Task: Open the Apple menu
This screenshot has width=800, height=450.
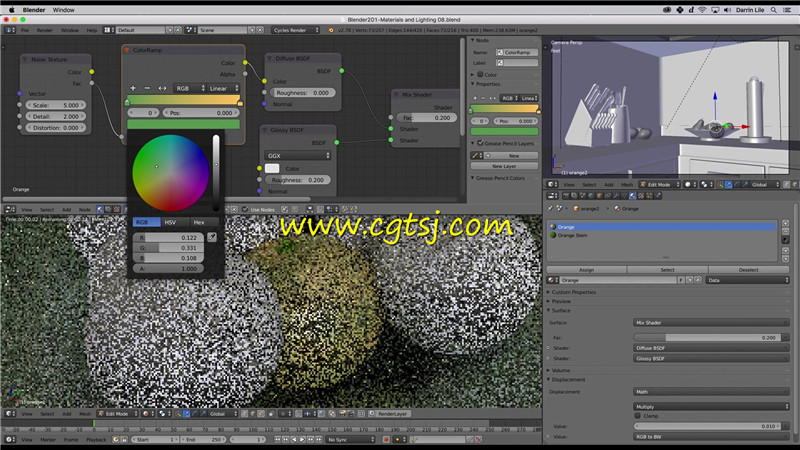Action: 11,10
